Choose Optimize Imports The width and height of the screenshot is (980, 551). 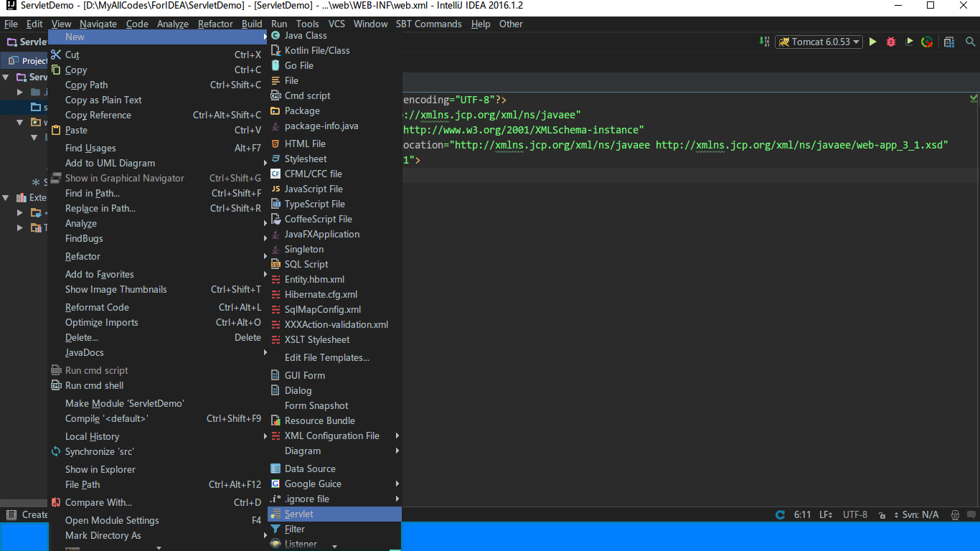(x=157, y=322)
